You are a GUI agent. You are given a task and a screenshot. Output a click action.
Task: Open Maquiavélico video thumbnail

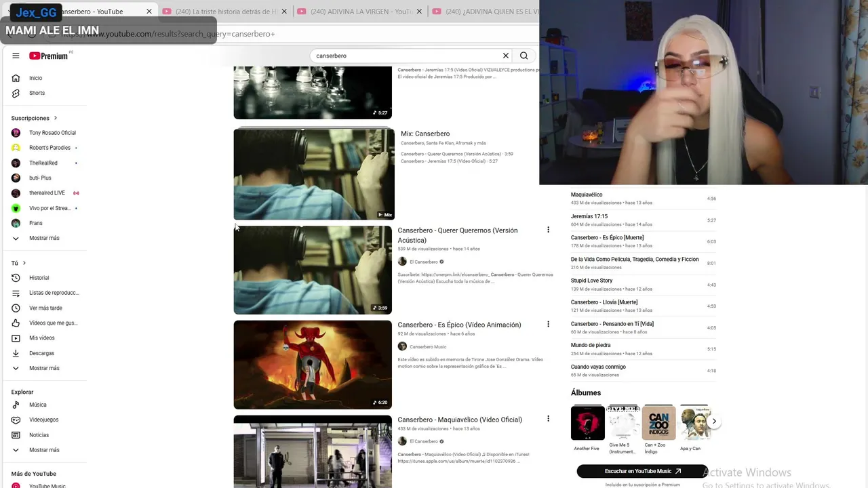[x=313, y=451]
